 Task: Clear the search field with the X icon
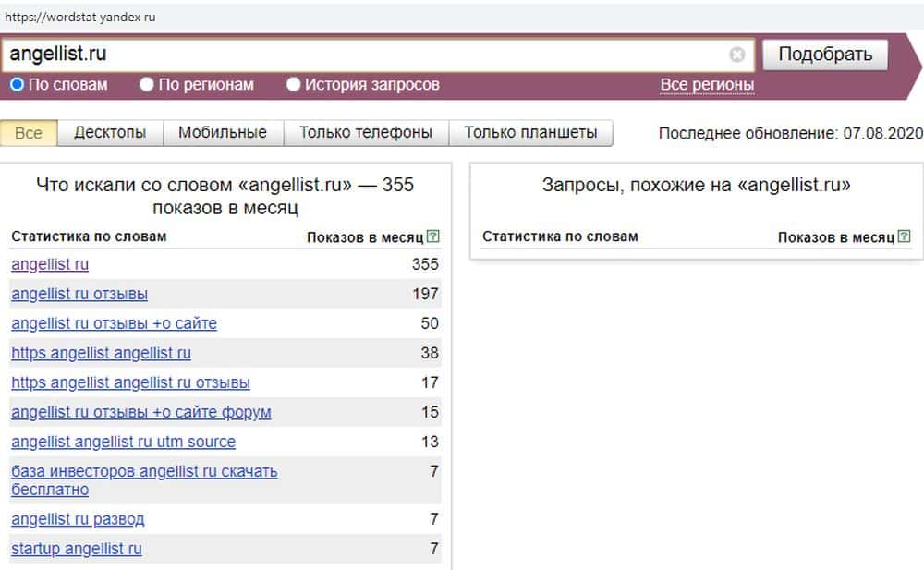pyautogui.click(x=736, y=55)
